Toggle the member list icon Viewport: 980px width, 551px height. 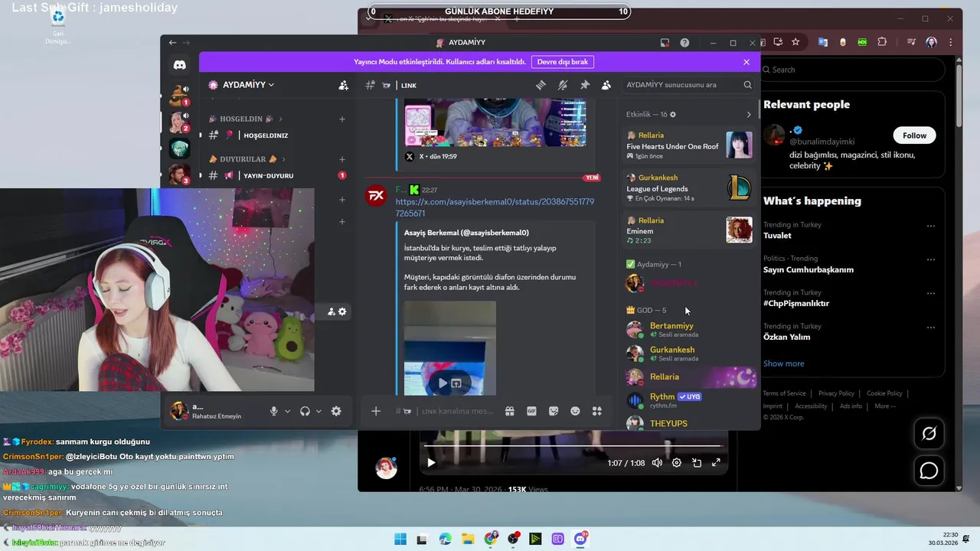606,85
